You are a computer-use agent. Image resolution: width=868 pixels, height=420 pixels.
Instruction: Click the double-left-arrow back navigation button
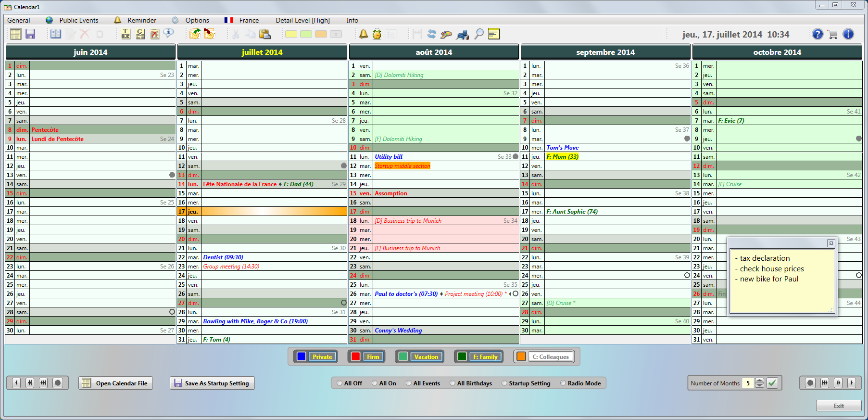[30, 383]
